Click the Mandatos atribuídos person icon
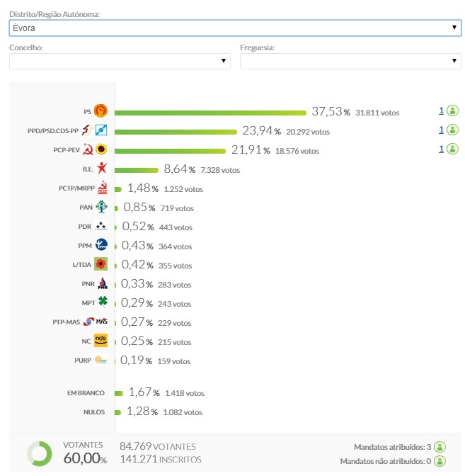This screenshot has width=465, height=476. pyautogui.click(x=440, y=447)
